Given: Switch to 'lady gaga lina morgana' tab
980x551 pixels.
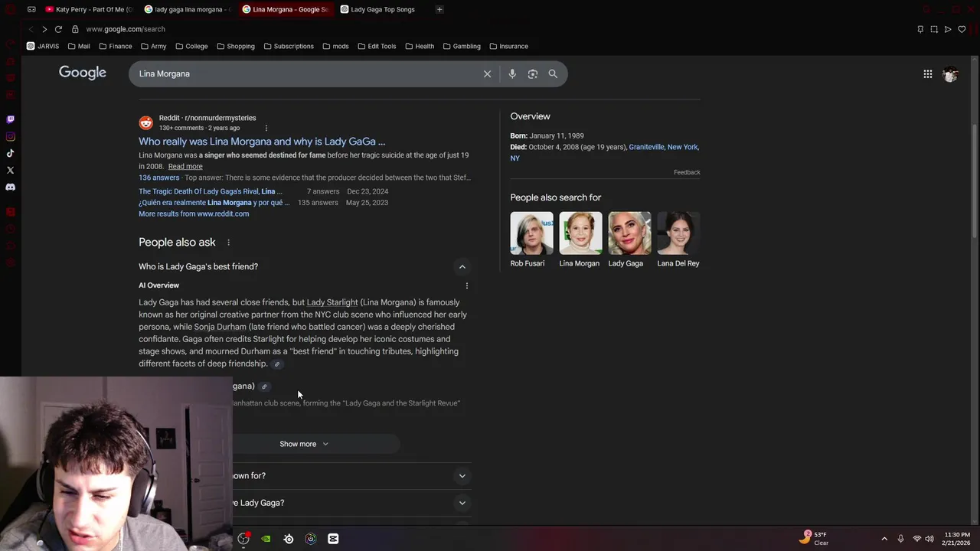Looking at the screenshot, I should point(188,9).
